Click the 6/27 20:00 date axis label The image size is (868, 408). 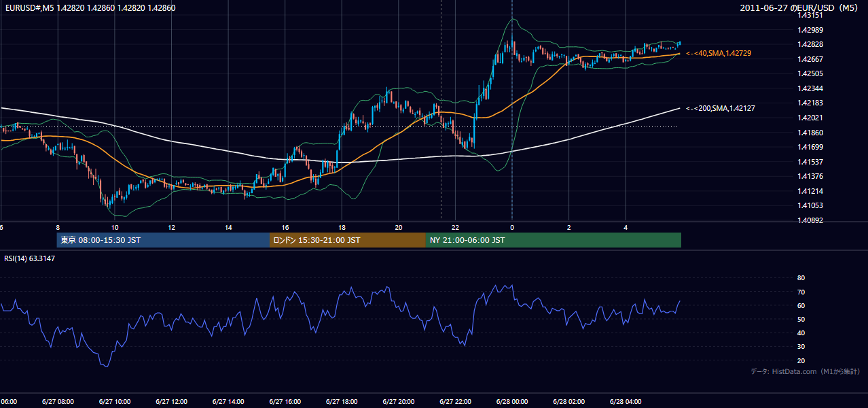point(399,402)
